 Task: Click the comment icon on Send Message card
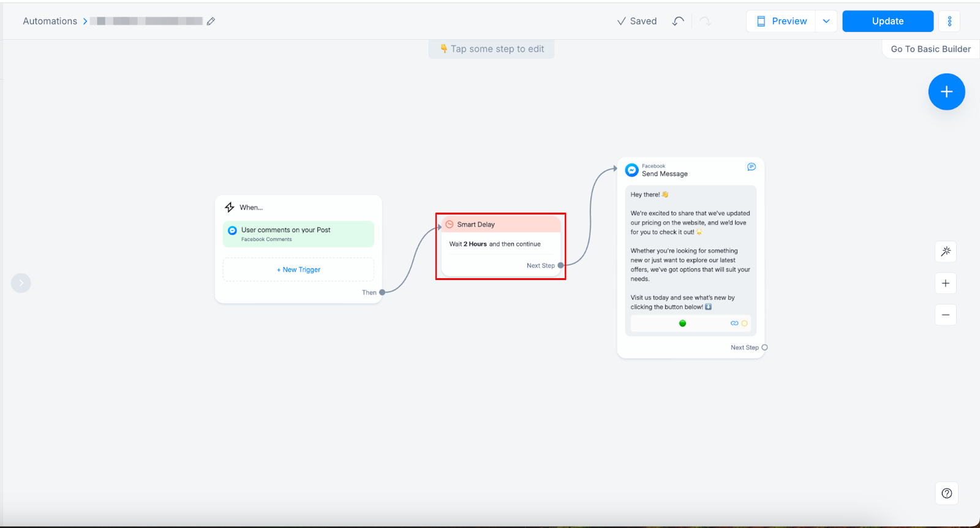pos(752,167)
